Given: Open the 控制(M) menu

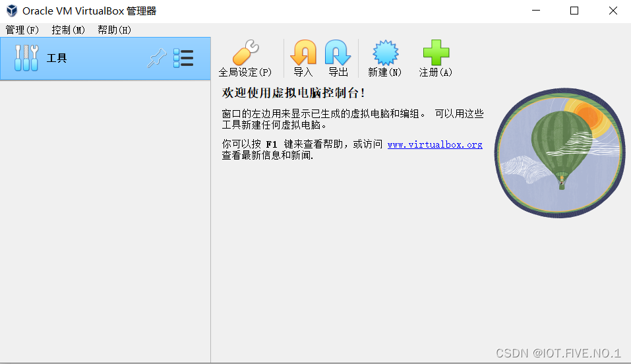Looking at the screenshot, I should tap(68, 30).
